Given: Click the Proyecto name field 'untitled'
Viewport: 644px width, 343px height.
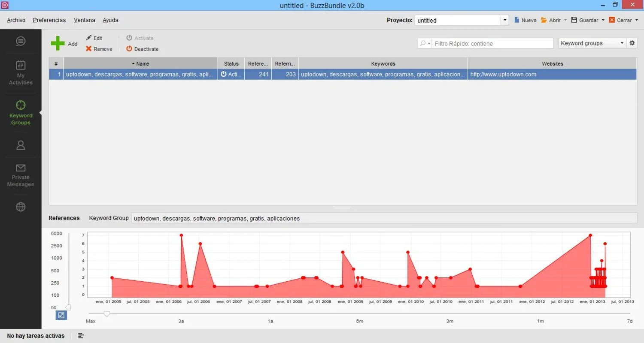Looking at the screenshot, I should (458, 20).
